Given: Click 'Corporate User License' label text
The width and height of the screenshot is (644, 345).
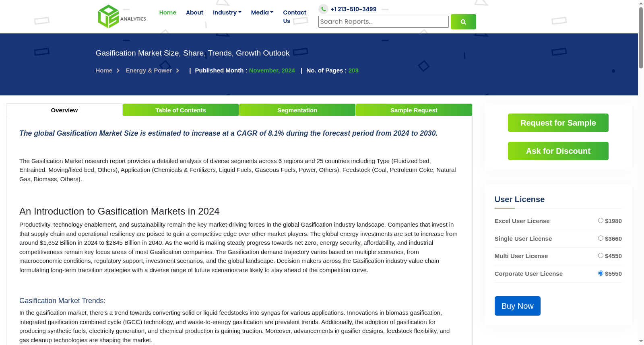Looking at the screenshot, I should (528, 274).
